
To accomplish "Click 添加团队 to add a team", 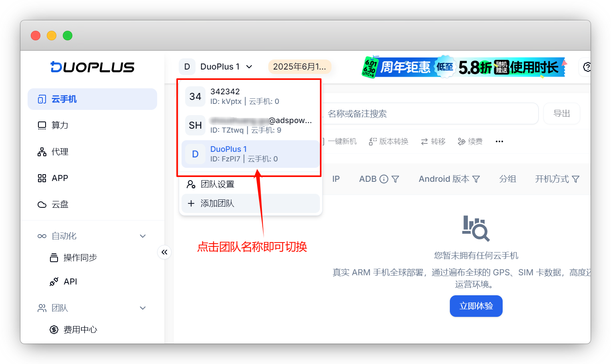I will point(250,203).
